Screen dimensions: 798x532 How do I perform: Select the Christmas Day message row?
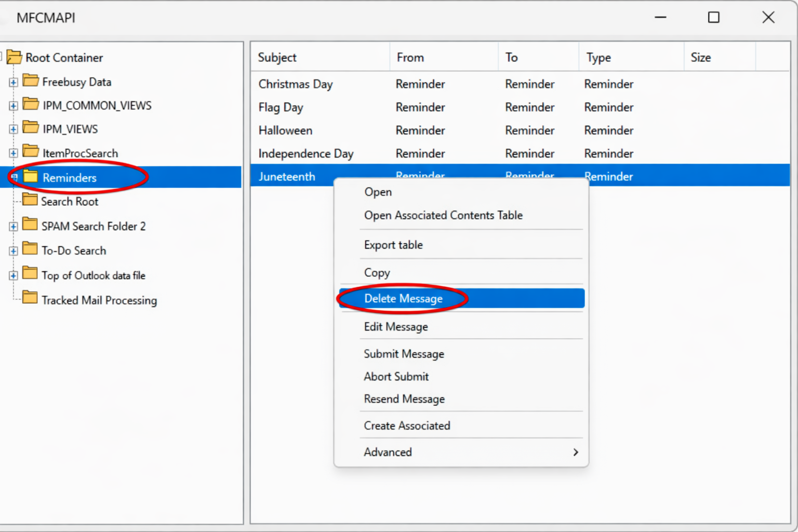(x=295, y=84)
